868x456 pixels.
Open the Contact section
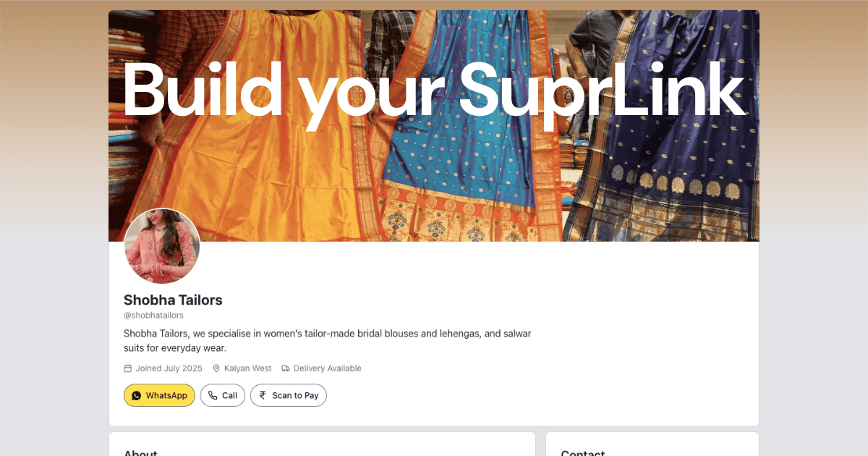pyautogui.click(x=583, y=452)
